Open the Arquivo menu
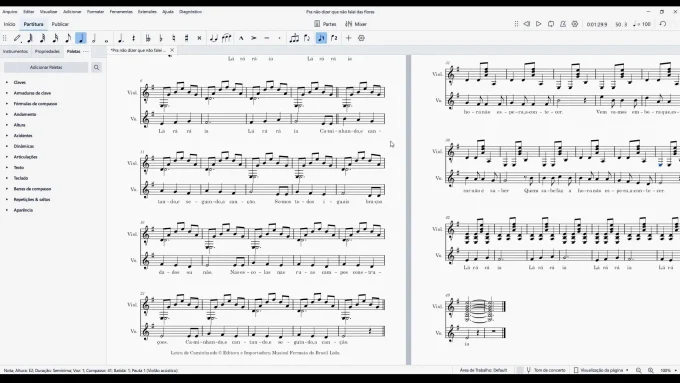Image resolution: width=680 pixels, height=383 pixels. pyautogui.click(x=10, y=12)
